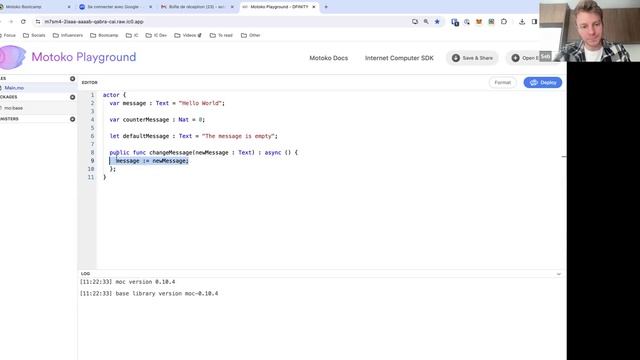Click the Motoko Playground logo
The height and width of the screenshot is (360, 640).
coord(12,57)
